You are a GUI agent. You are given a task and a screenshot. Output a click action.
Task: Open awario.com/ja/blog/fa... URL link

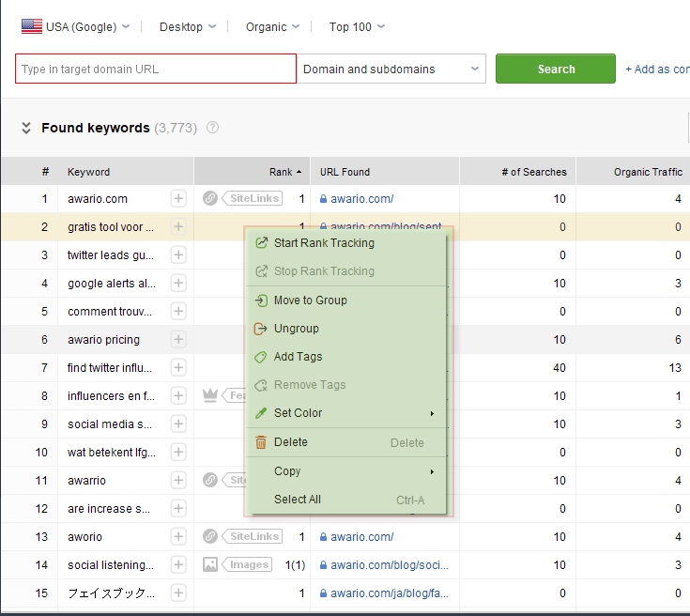point(390,593)
